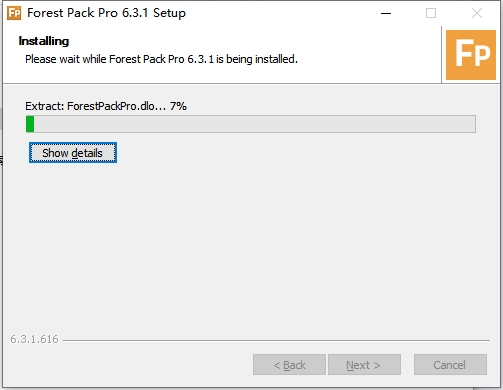503x390 pixels.
Task: Click the < Back button
Action: (x=289, y=365)
